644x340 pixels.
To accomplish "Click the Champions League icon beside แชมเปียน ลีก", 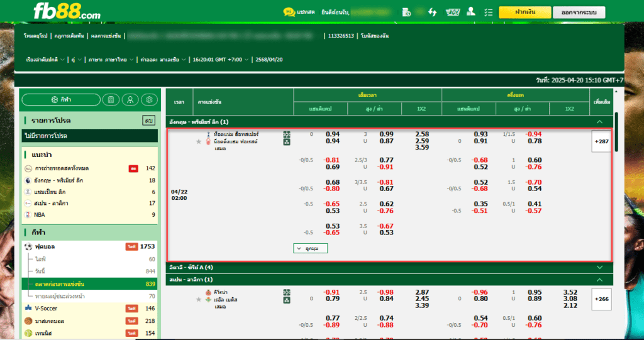I will 28,192.
